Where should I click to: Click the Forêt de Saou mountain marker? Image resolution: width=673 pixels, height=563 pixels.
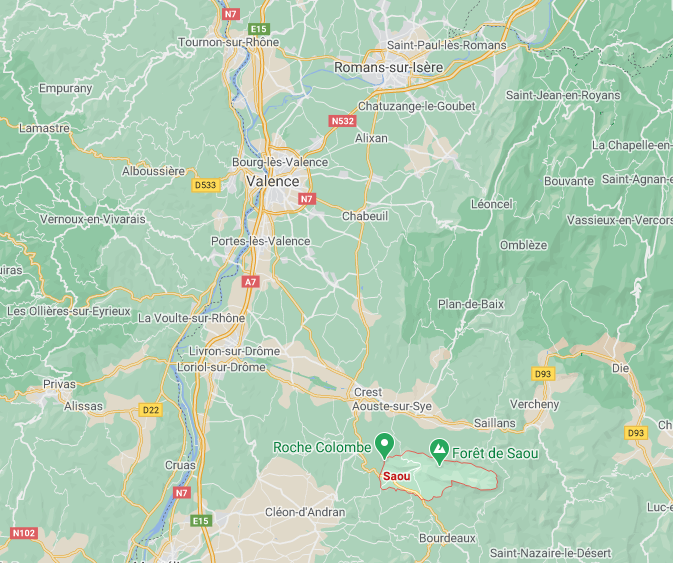(x=439, y=452)
